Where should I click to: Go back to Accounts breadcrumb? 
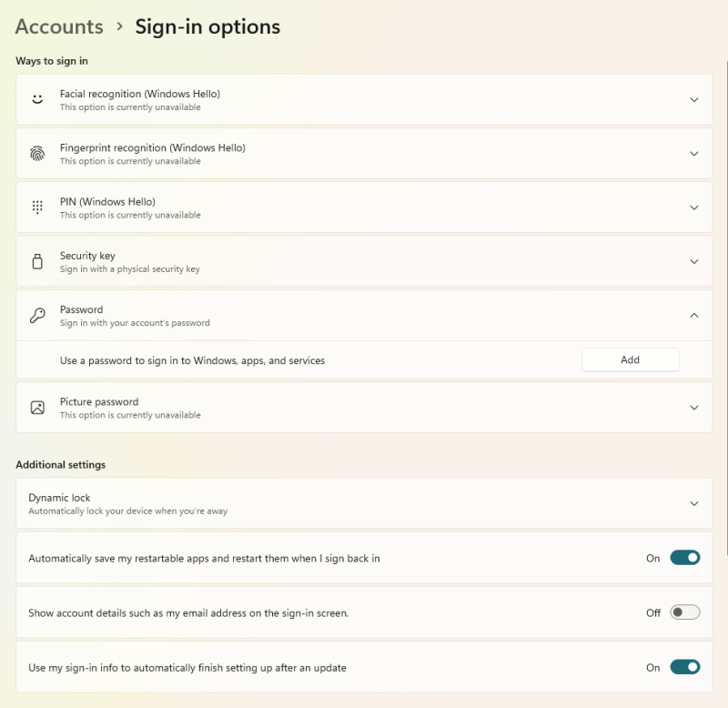tap(59, 27)
